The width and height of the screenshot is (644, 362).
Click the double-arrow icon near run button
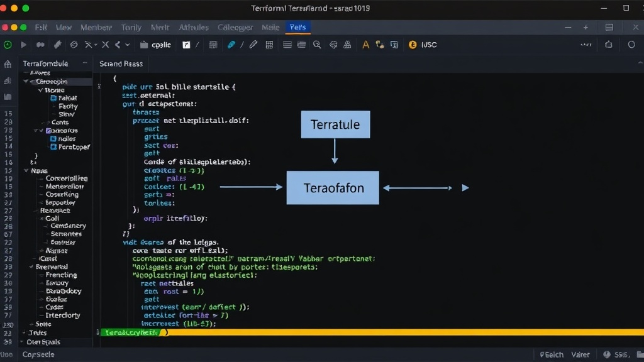pyautogui.click(x=40, y=45)
